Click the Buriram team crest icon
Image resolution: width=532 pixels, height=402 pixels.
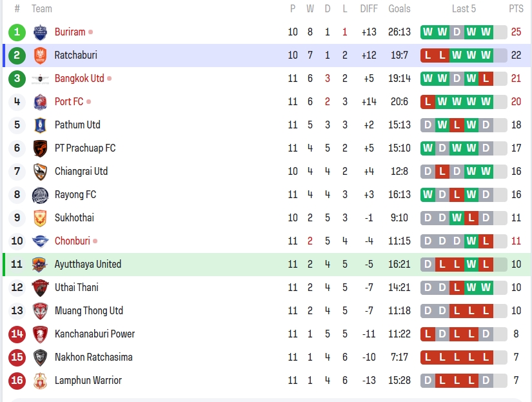(40, 32)
